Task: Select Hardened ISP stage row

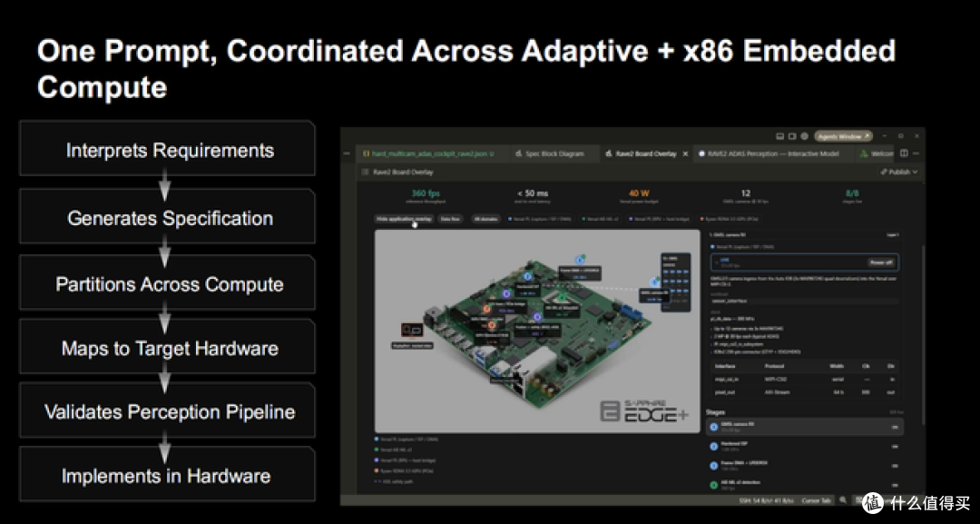Action: pyautogui.click(x=804, y=447)
